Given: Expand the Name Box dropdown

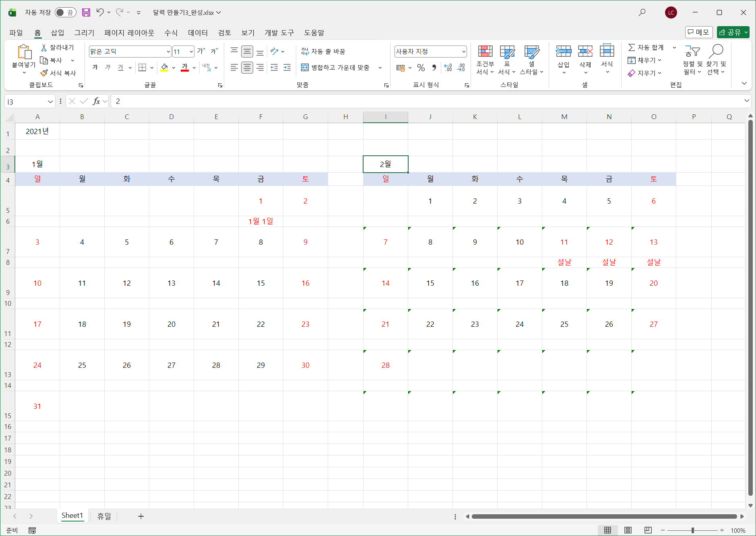Looking at the screenshot, I should point(50,101).
